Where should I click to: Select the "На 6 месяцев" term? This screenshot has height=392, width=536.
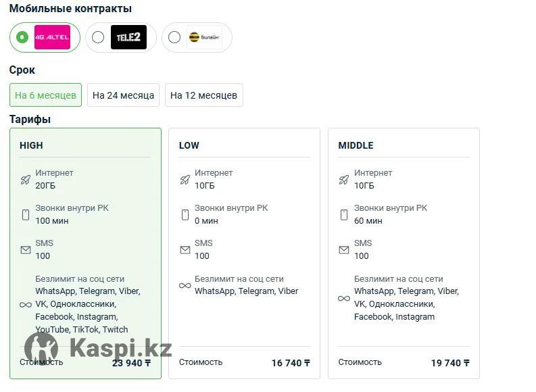[45, 95]
